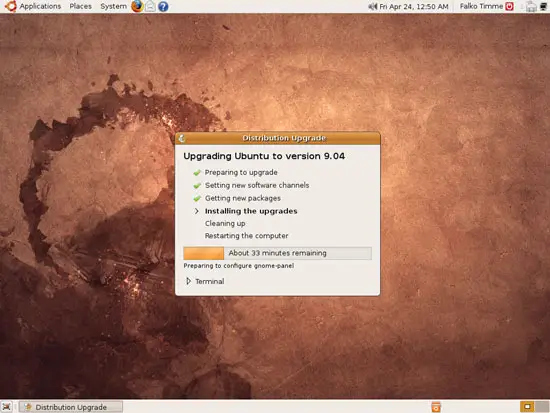Open the Help launcher icon
550x413 pixels.
(163, 6)
